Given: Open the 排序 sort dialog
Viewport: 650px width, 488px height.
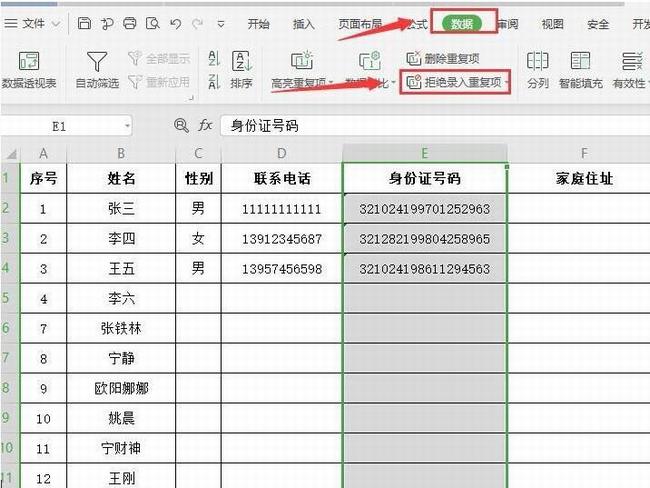Looking at the screenshot, I should coord(241,70).
